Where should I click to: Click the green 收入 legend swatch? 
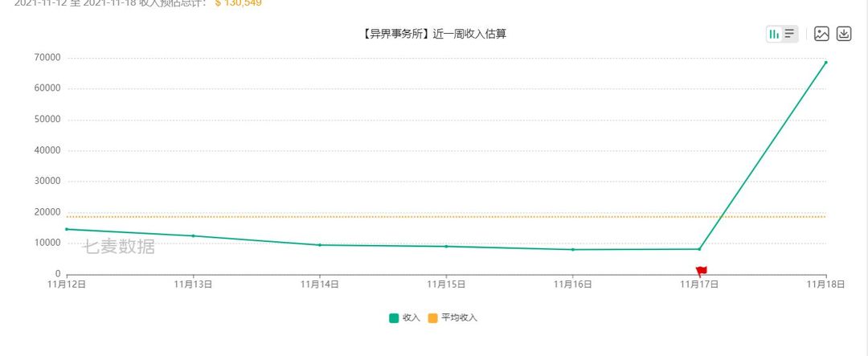[394, 317]
